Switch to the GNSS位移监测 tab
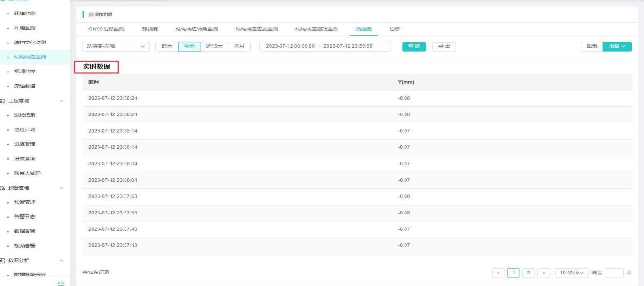 (106, 29)
